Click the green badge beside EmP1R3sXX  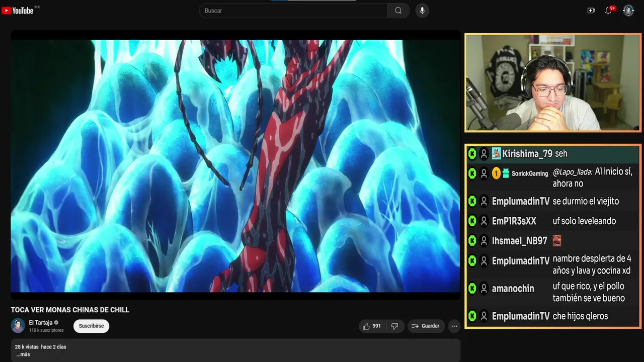[x=472, y=221]
